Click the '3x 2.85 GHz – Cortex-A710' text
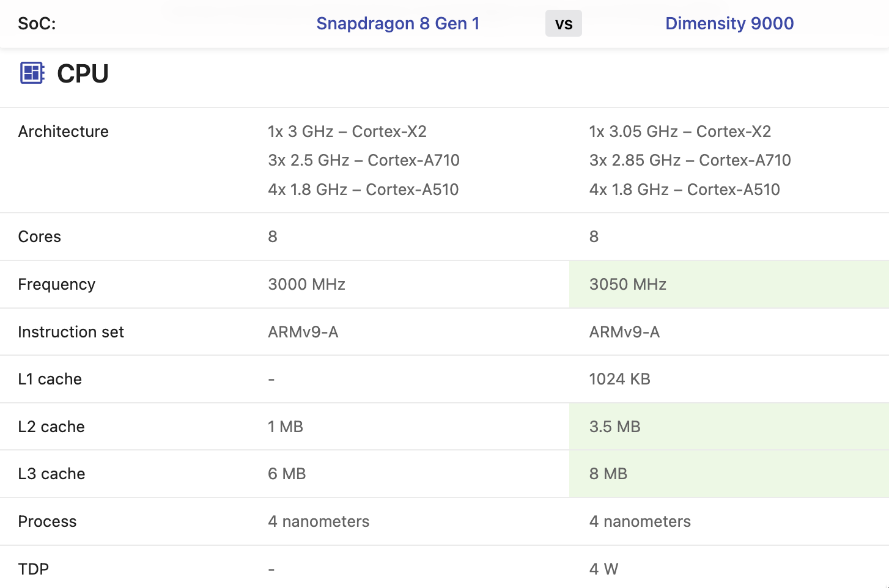The height and width of the screenshot is (588, 889). coord(690,160)
